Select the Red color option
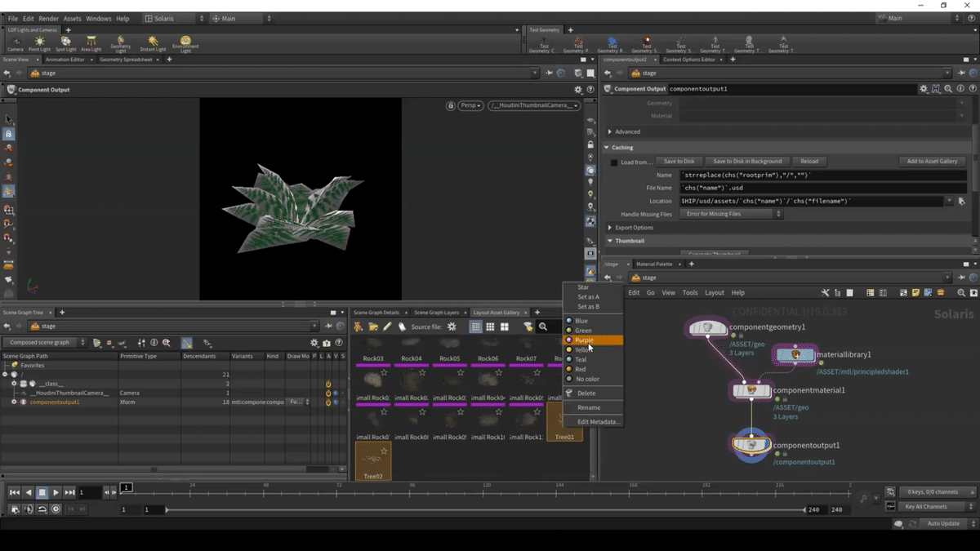Viewport: 980px width, 551px height. click(580, 369)
